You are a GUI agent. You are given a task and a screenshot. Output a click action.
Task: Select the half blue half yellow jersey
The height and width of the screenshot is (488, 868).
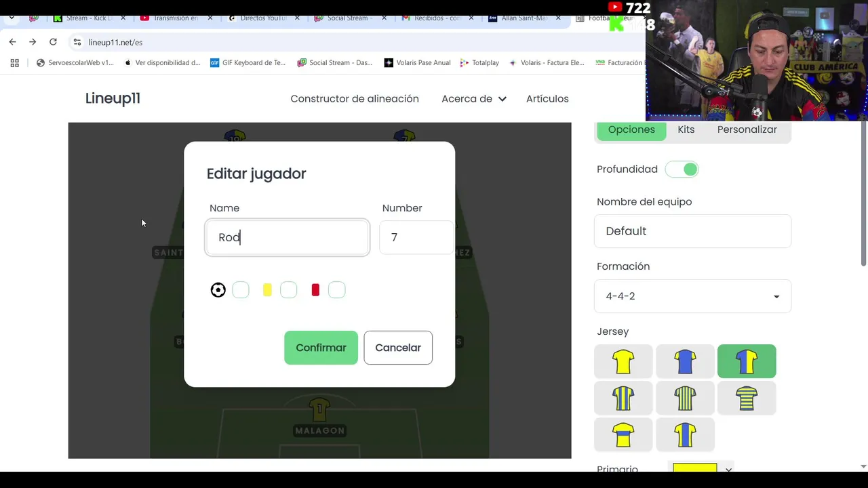(x=747, y=361)
